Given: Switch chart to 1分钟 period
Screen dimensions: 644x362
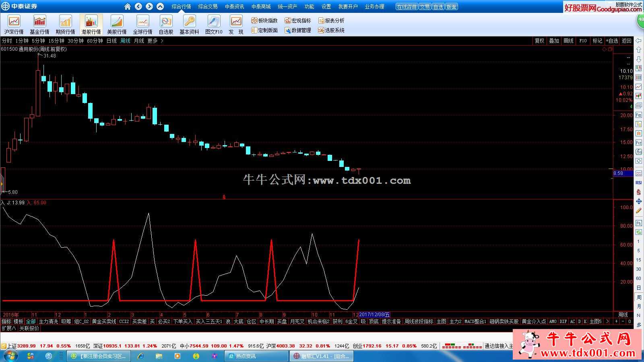Looking at the screenshot, I should [x=22, y=41].
